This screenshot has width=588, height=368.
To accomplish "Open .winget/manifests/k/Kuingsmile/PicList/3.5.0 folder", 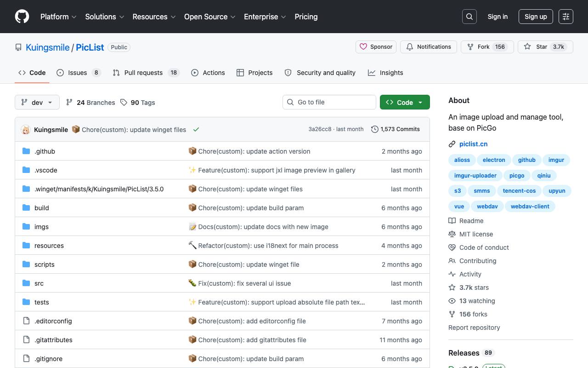I will [x=99, y=189].
